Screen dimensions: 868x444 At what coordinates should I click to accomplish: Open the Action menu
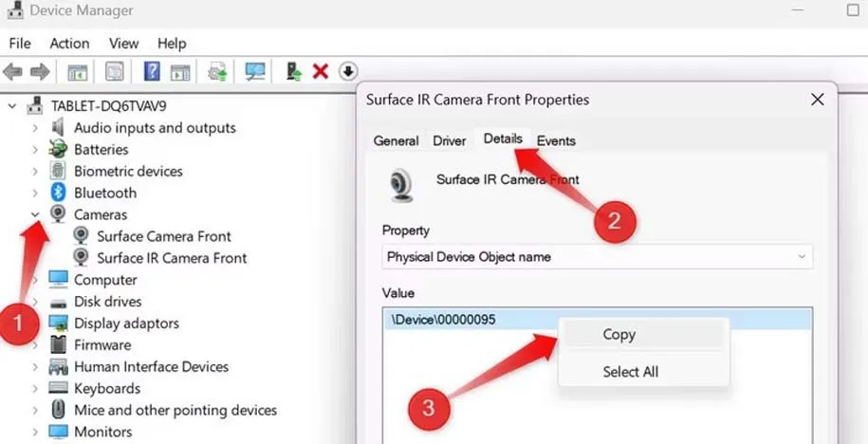coord(69,44)
